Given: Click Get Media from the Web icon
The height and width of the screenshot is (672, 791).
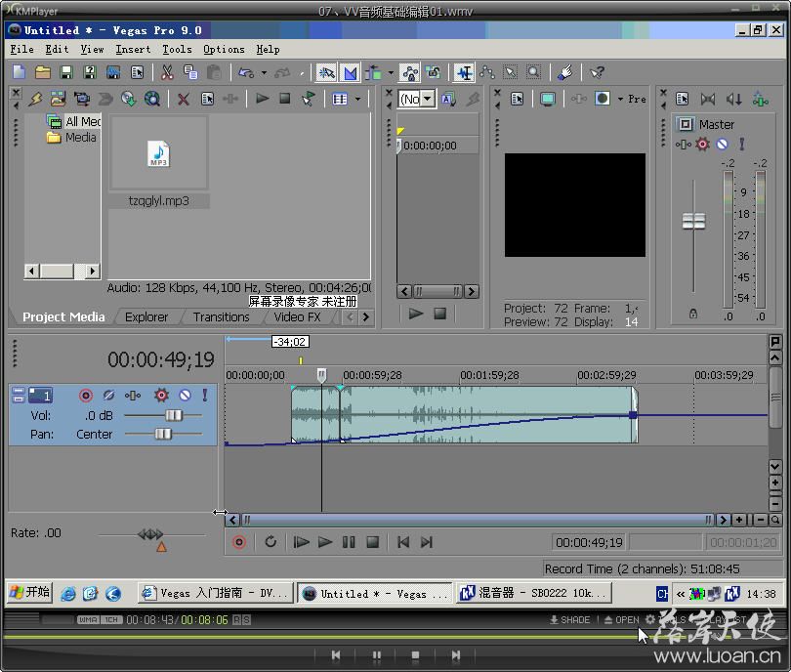Looking at the screenshot, I should tap(151, 99).
